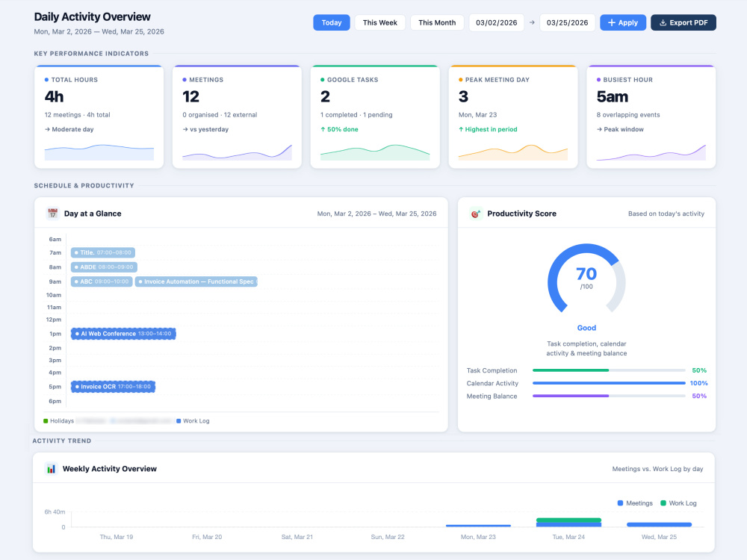
Task: Toggle the Work Log legend in Day at a Glance
Action: [x=193, y=421]
